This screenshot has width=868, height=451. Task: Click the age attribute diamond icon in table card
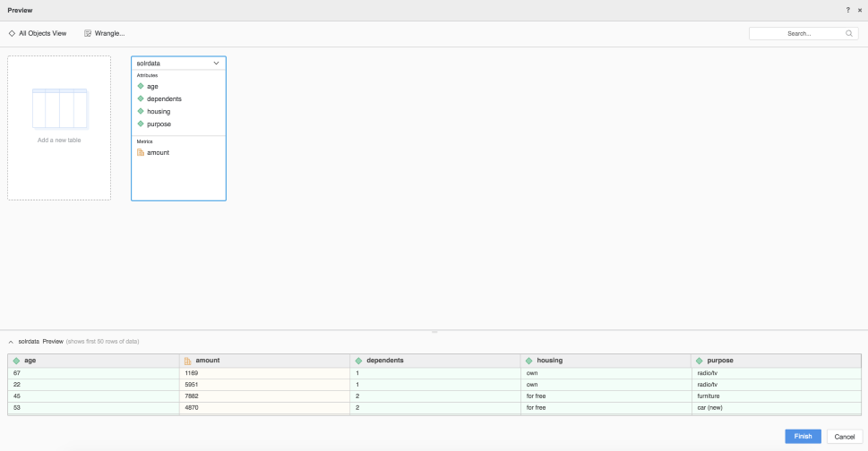click(141, 87)
